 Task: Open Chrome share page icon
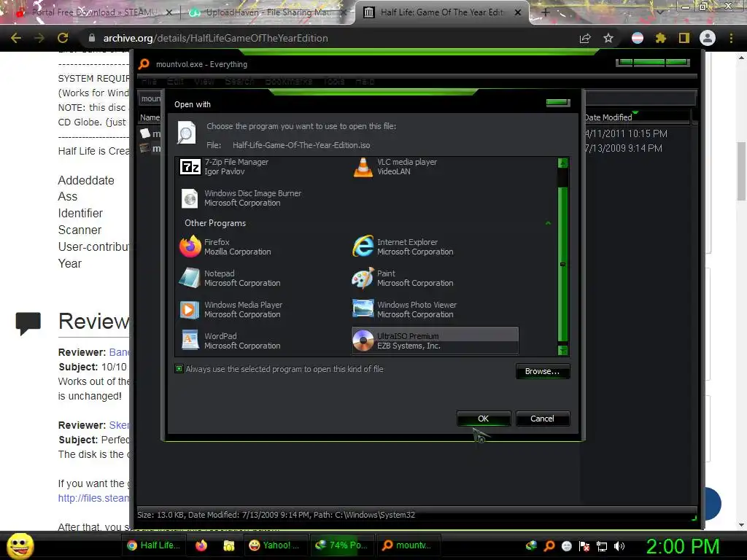(x=585, y=38)
